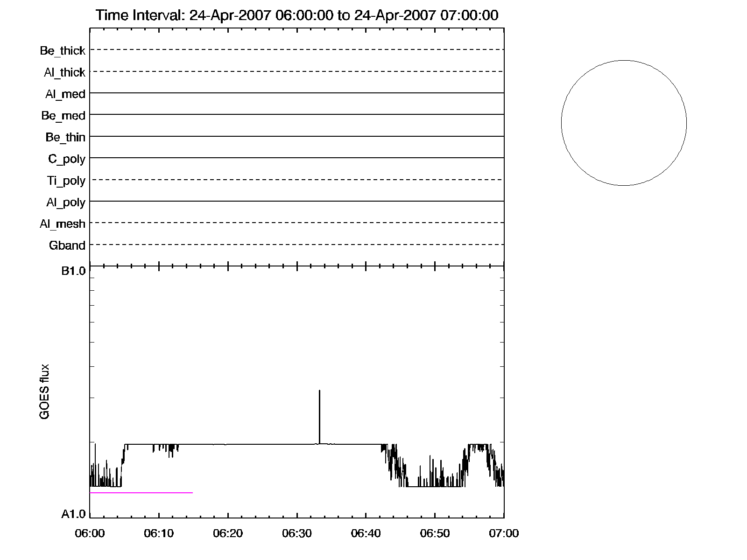
Task: Click the Al_poly filter label
Action: coord(66,203)
